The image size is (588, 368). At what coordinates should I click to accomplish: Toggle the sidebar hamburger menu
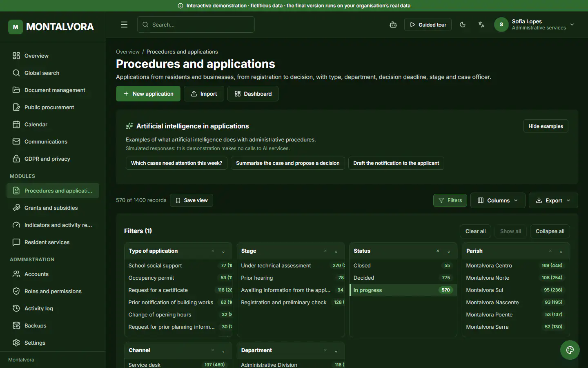pos(124,25)
